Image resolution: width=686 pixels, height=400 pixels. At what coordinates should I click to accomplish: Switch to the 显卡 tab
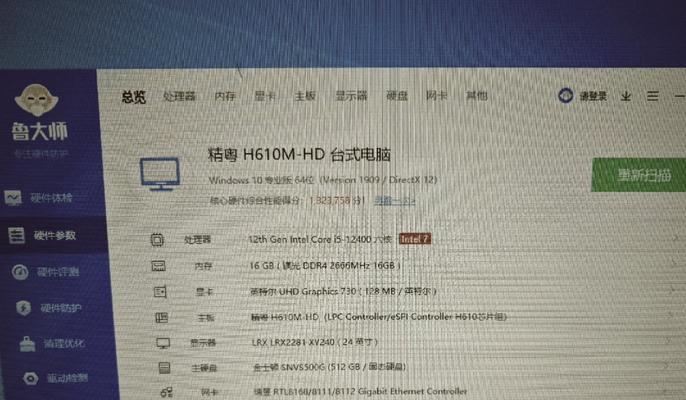(x=265, y=96)
